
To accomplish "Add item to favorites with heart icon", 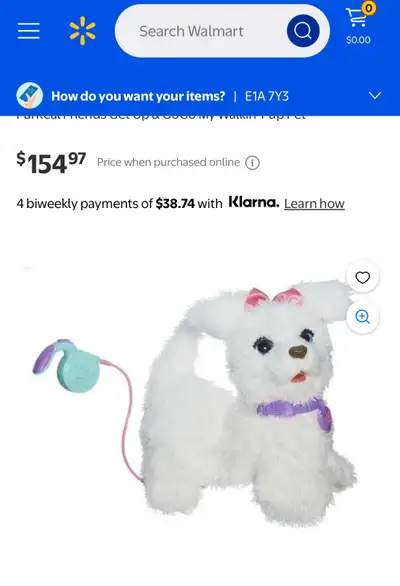I will coord(362,278).
